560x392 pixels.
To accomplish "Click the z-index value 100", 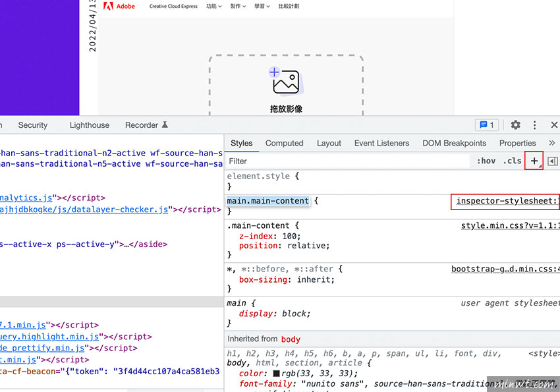I will point(290,236).
